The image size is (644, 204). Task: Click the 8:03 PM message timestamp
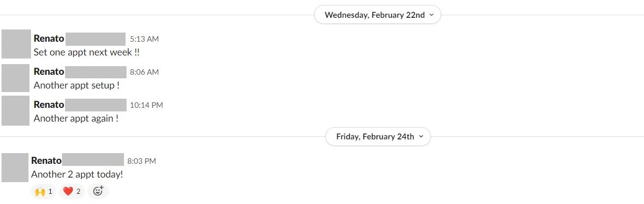pos(142,161)
